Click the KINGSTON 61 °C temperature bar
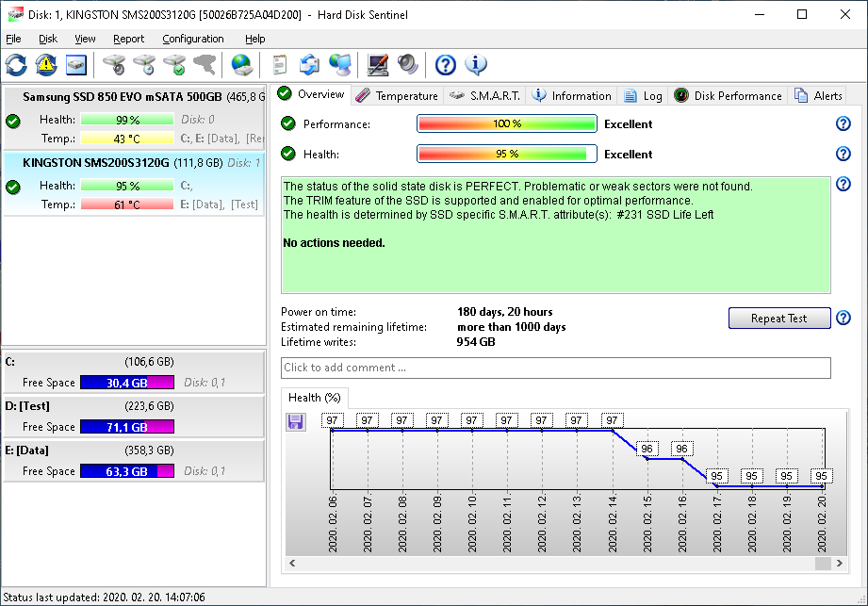This screenshot has width=868, height=606. pyautogui.click(x=127, y=205)
